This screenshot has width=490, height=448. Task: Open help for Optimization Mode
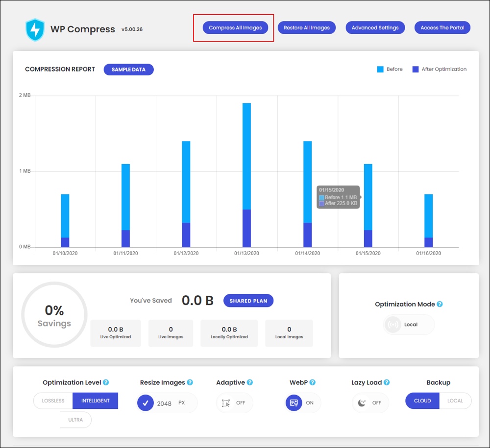click(x=440, y=304)
